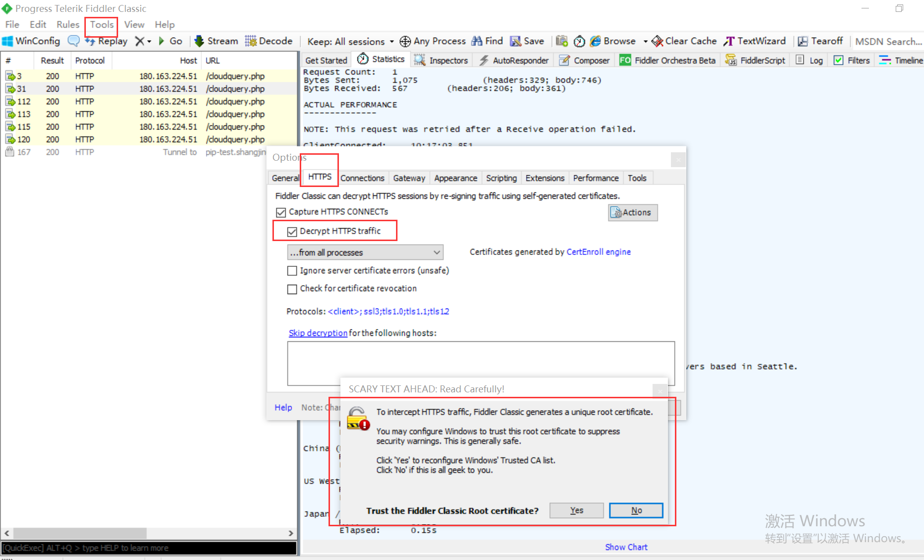Enable Ignore server certificate errors
This screenshot has height=560, width=924.
pyautogui.click(x=292, y=271)
